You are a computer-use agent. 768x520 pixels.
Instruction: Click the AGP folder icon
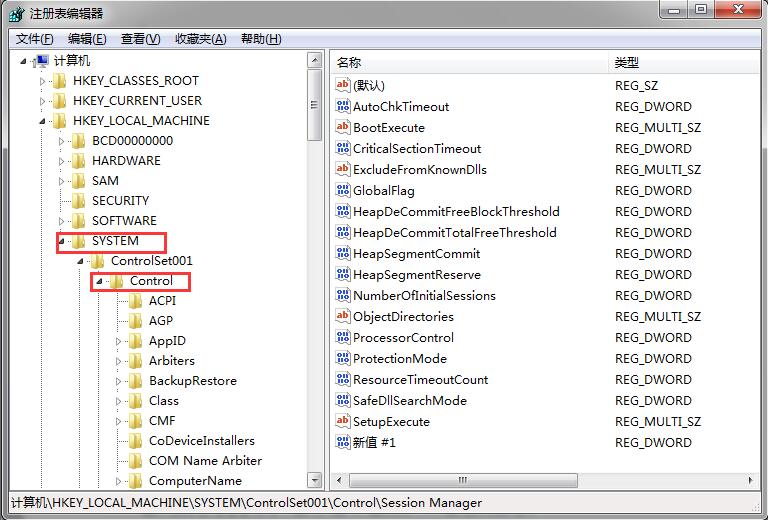click(x=136, y=321)
